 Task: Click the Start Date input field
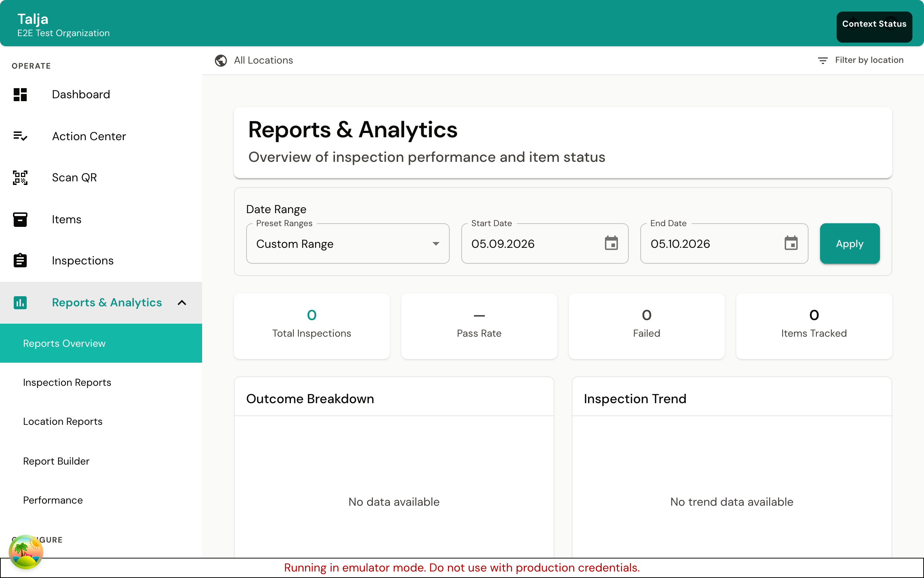point(545,243)
